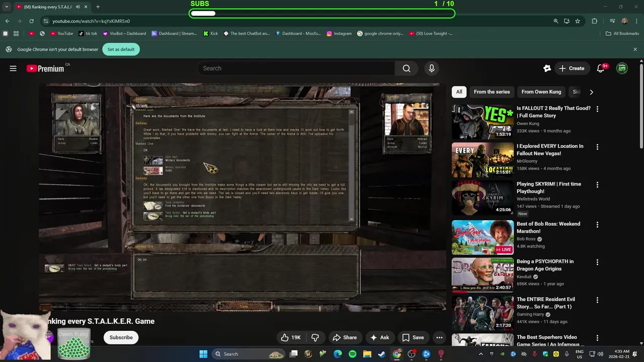Zoom page using the address-bar magnifier
The width and height of the screenshot is (644, 362).
(556, 21)
